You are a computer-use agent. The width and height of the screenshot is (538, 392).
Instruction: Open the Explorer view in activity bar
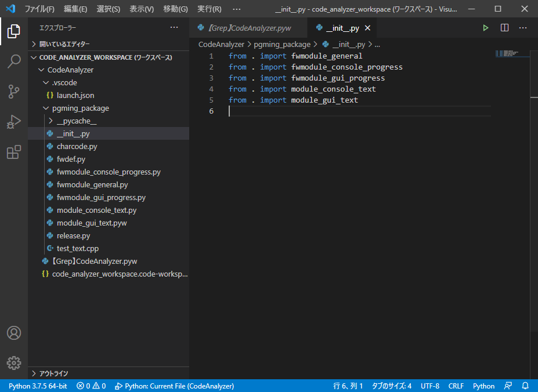point(14,31)
